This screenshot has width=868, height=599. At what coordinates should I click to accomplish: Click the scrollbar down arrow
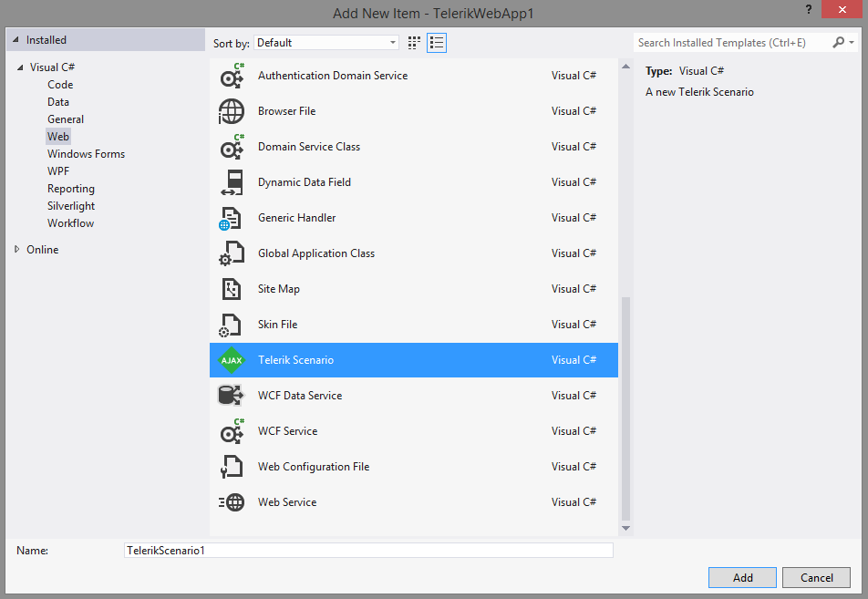click(x=626, y=528)
